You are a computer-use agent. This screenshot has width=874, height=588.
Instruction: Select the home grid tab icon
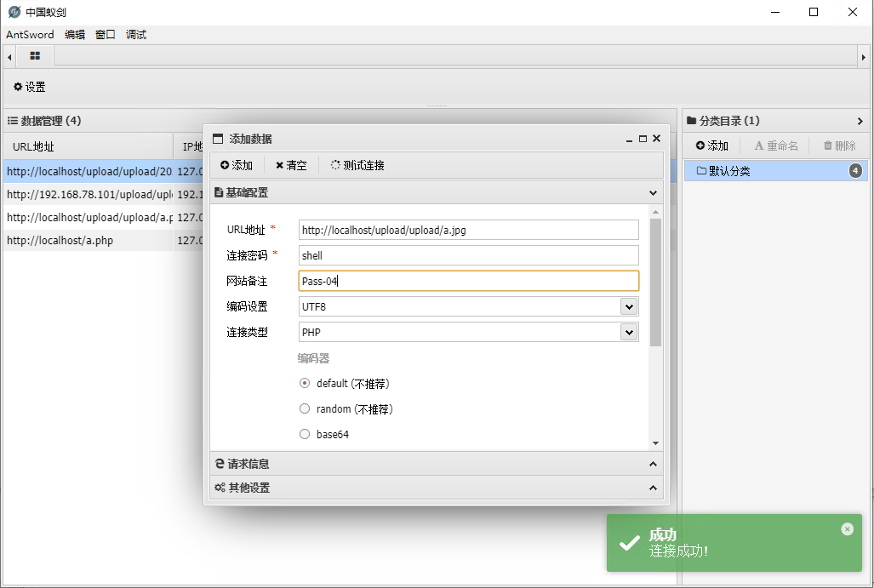[35, 55]
